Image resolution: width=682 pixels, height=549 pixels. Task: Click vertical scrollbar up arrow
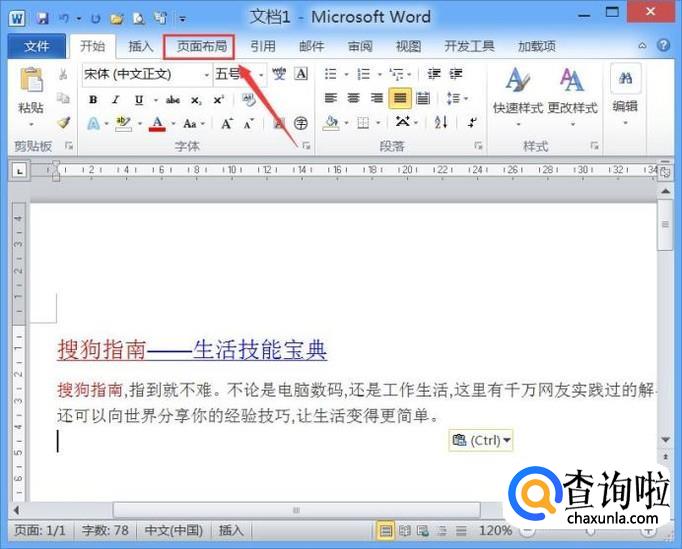665,191
